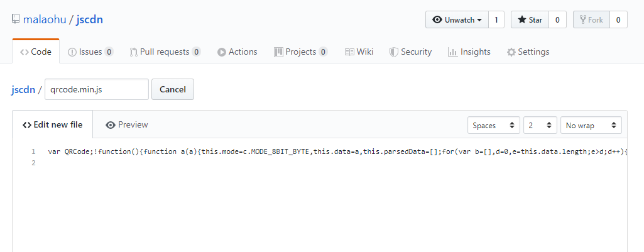Screen dimensions: 644x252
Task: Open the Spaces indent mode dropdown
Action: click(x=494, y=126)
